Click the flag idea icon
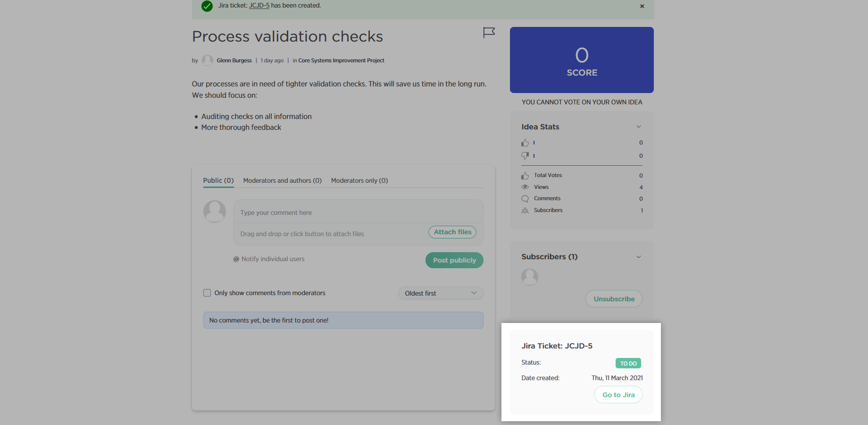The width and height of the screenshot is (868, 425). pos(489,33)
